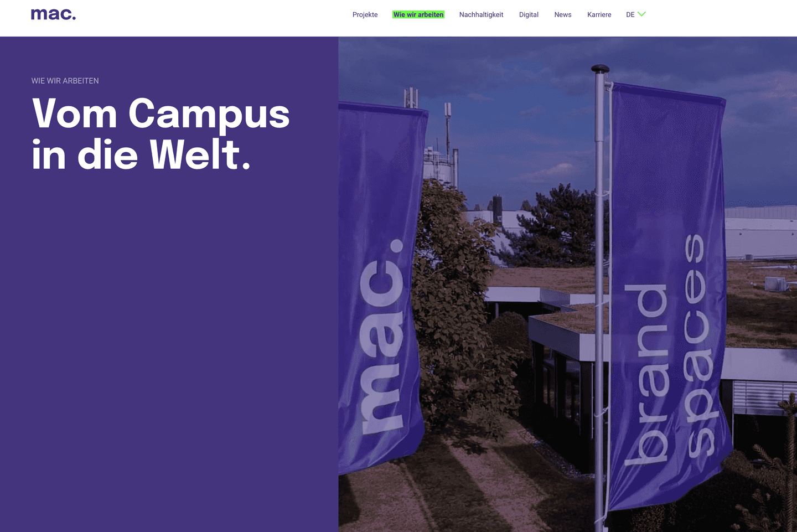Click the mac. logo in the header

pyautogui.click(x=53, y=14)
